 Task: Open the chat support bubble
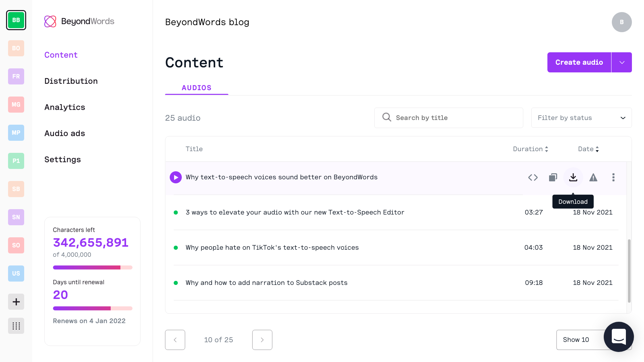pyautogui.click(x=619, y=337)
